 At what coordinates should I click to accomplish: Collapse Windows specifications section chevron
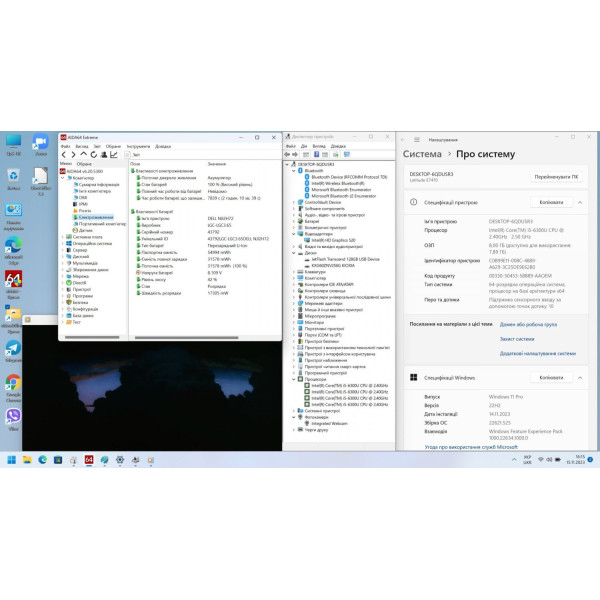(x=580, y=378)
